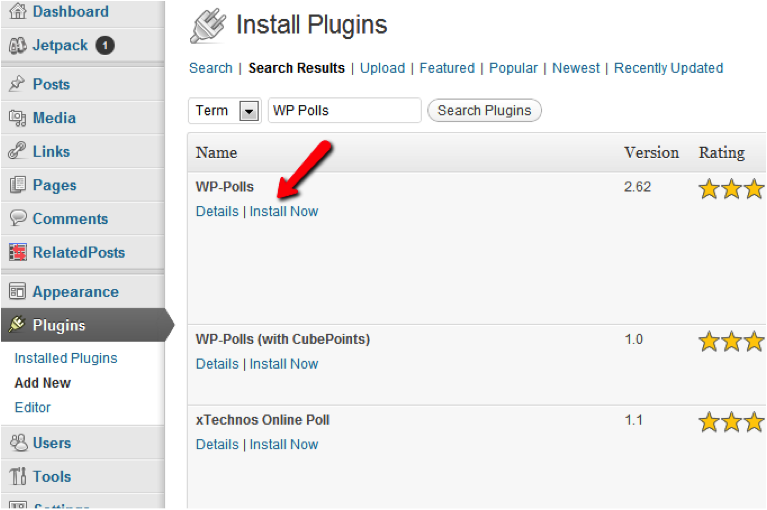Click the plugin search text field

coord(345,110)
